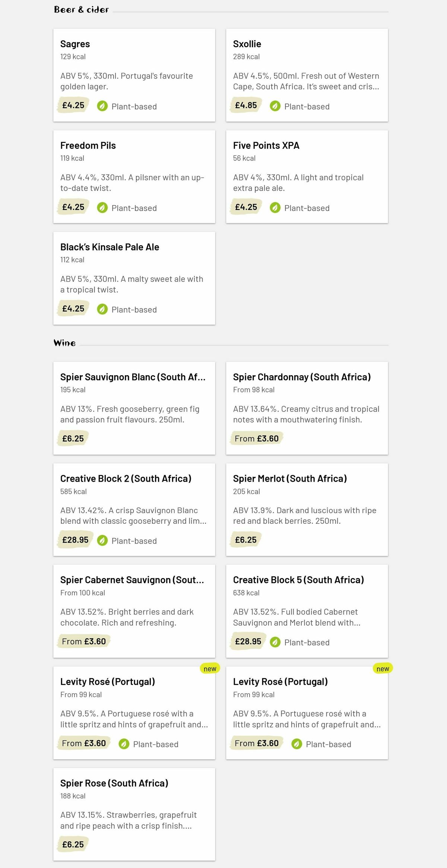Click the Plant-based leaf icon on Sxollie

275,106
